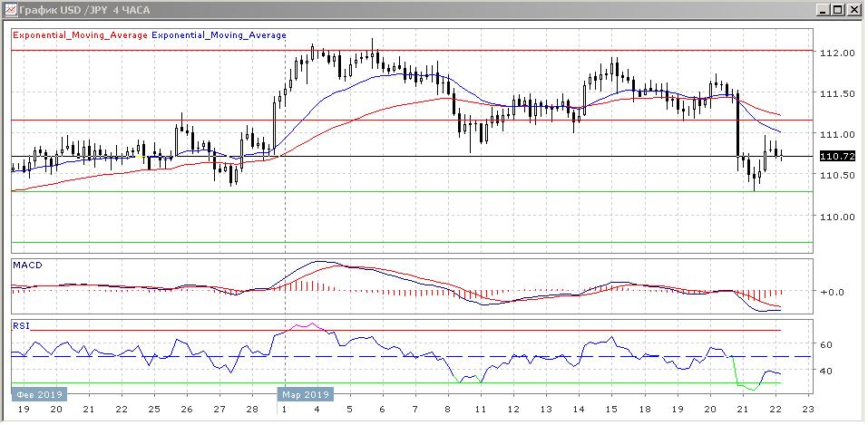Click the current price tag 110.72
The image size is (868, 425).
point(836,157)
